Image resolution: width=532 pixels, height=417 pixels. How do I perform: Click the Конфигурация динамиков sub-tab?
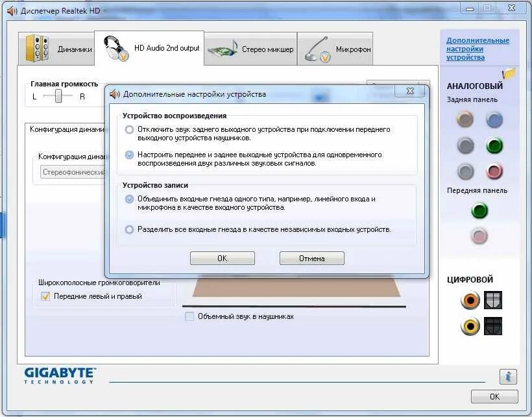coord(67,129)
